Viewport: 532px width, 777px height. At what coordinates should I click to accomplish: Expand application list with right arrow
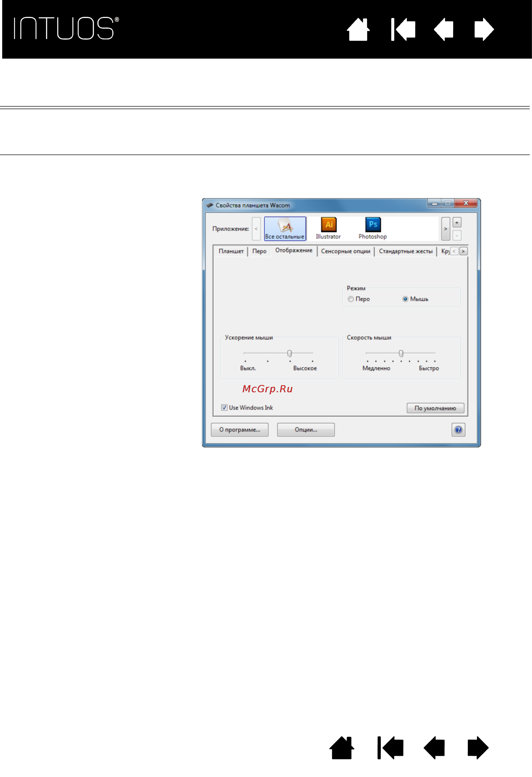click(446, 229)
